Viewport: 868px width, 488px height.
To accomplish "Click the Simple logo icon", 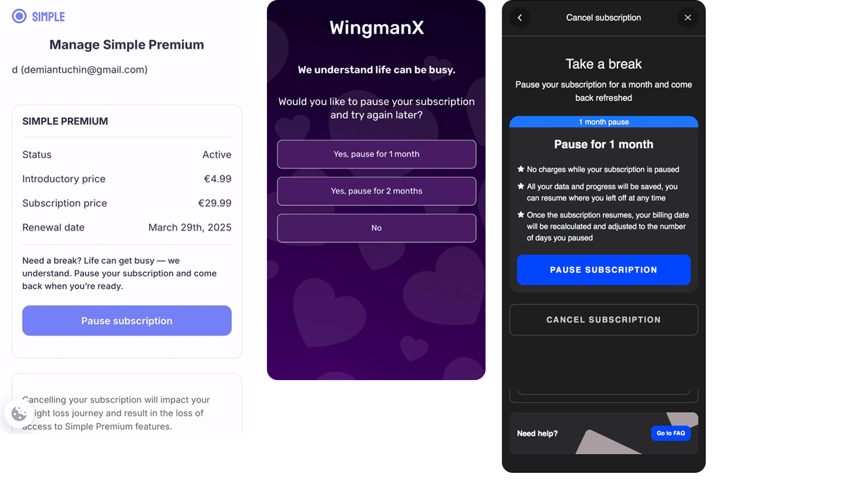I will click(20, 16).
